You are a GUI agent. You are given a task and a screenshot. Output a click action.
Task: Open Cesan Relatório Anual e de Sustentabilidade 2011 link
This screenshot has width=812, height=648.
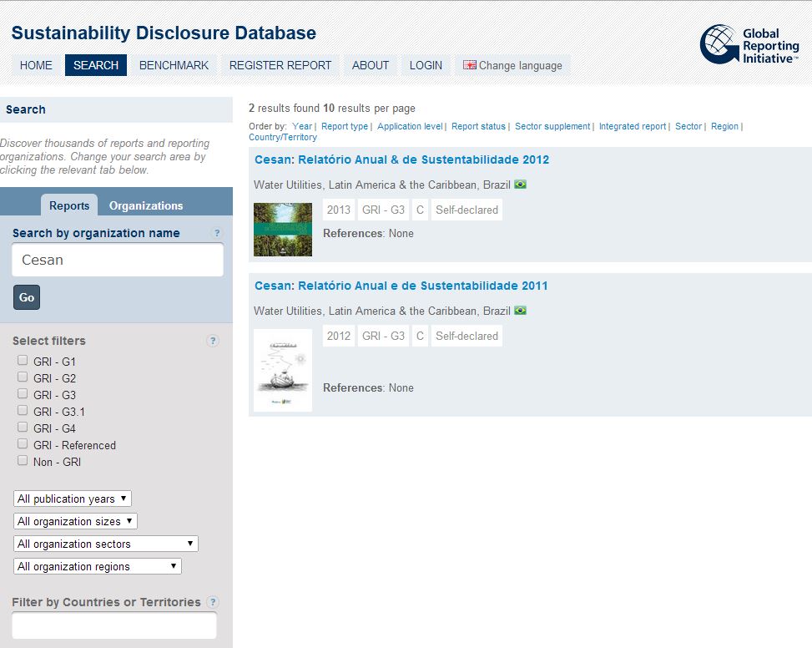click(x=401, y=286)
